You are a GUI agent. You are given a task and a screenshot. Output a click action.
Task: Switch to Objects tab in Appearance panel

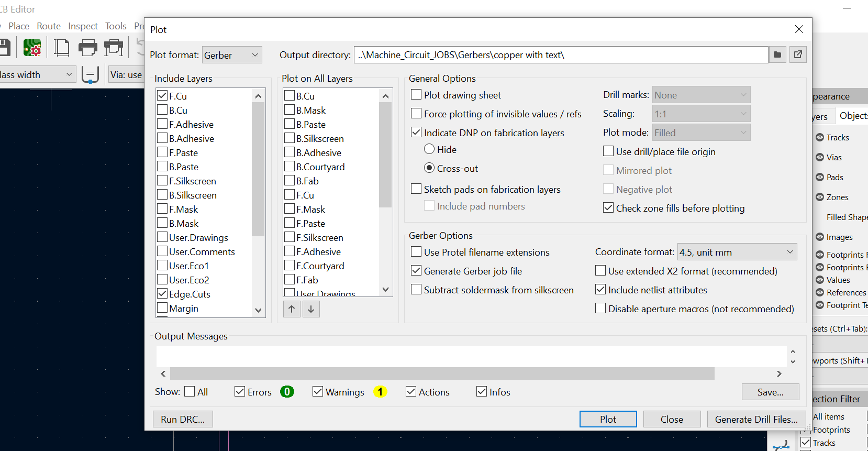pyautogui.click(x=851, y=116)
